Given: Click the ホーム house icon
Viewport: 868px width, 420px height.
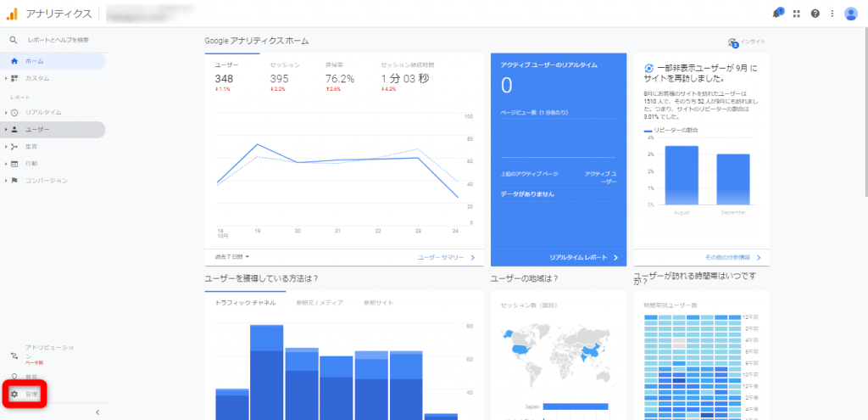Looking at the screenshot, I should [x=14, y=61].
